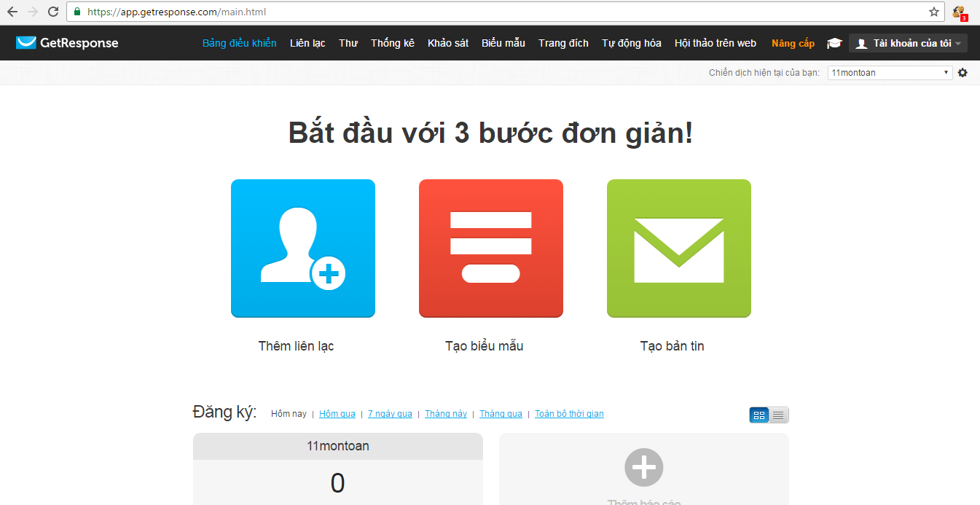Switch to list view toggle
This screenshot has height=505, width=980.
pyautogui.click(x=778, y=415)
